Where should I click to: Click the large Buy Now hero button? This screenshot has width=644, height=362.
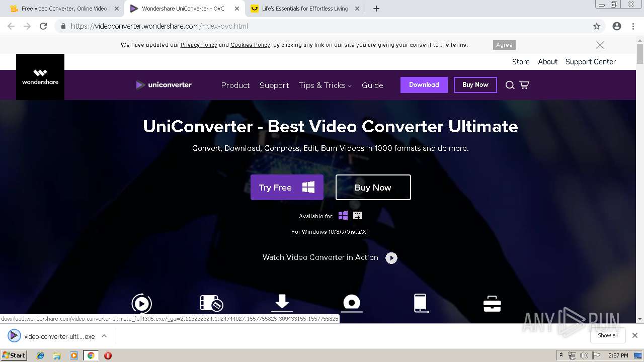pyautogui.click(x=373, y=188)
